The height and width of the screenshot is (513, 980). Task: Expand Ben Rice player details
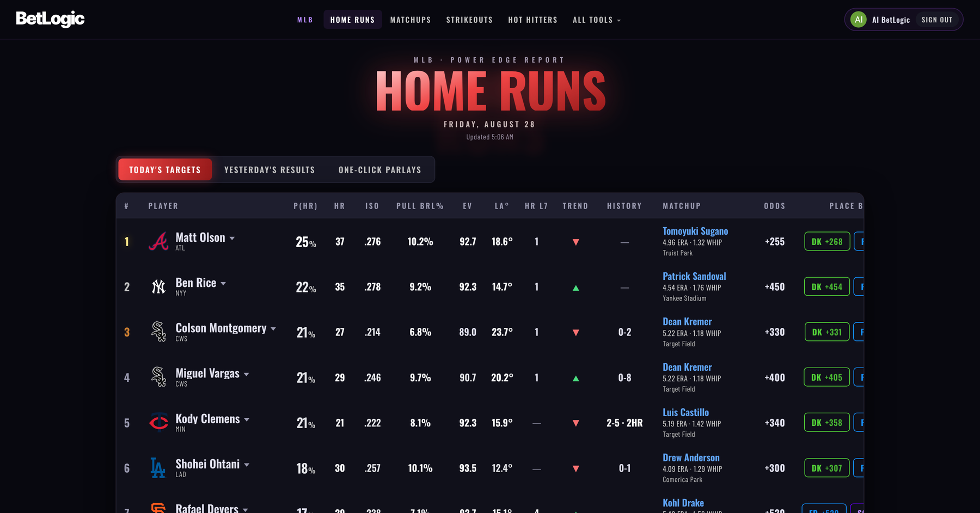[223, 284]
